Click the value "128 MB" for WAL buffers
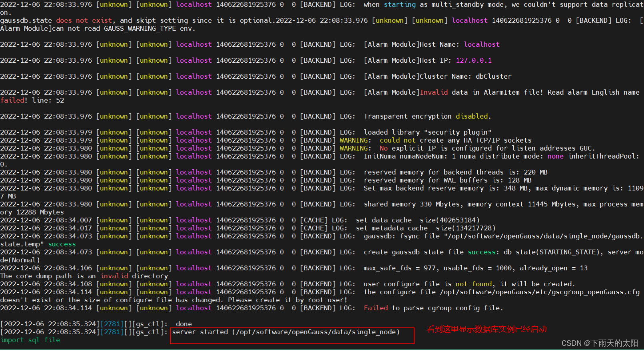 [x=520, y=180]
